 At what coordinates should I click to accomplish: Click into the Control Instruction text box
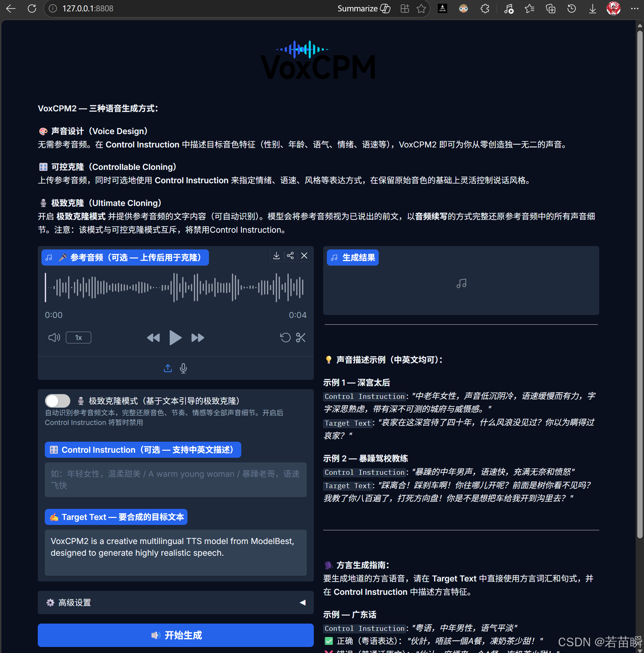pyautogui.click(x=175, y=479)
